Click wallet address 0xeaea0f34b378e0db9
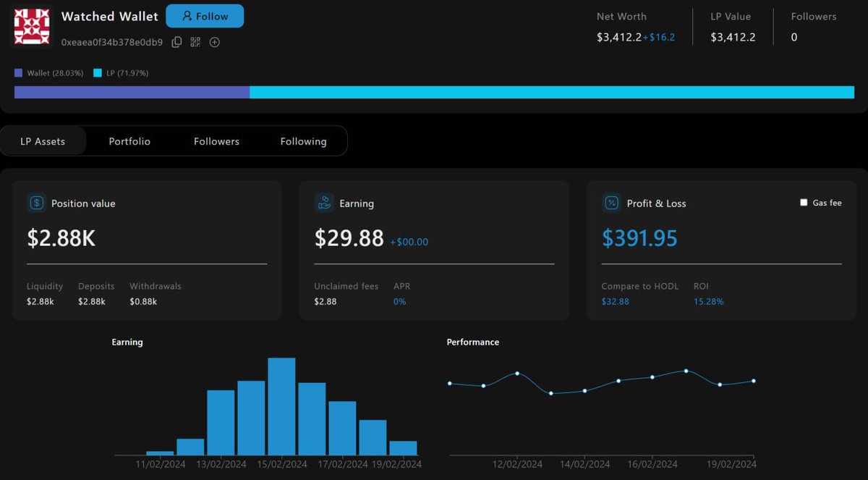 (x=112, y=42)
